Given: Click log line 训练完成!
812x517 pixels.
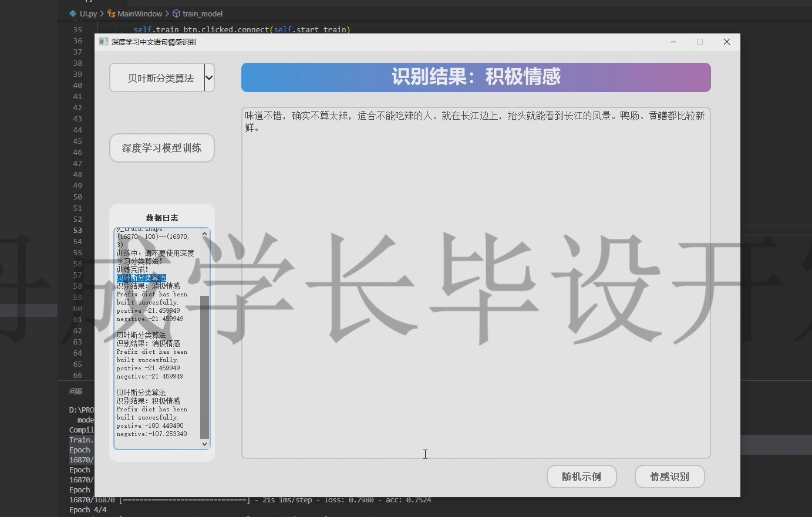Looking at the screenshot, I should point(132,269).
